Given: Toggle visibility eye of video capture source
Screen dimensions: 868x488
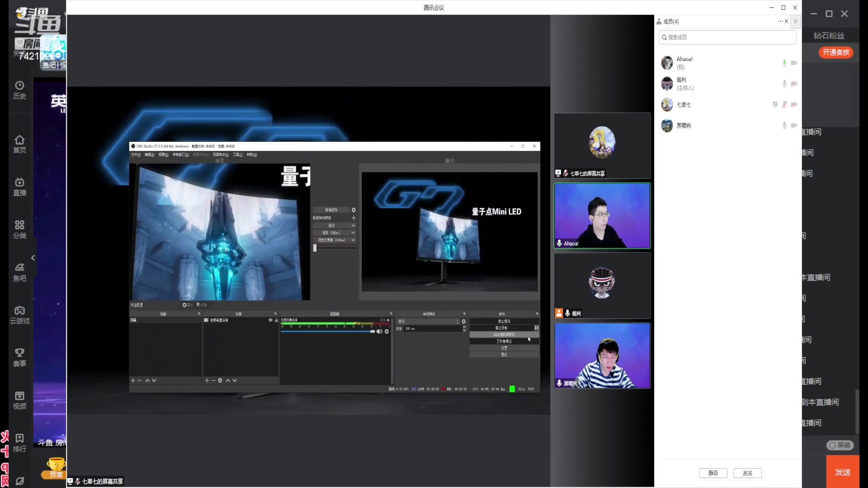Looking at the screenshot, I should [x=270, y=320].
